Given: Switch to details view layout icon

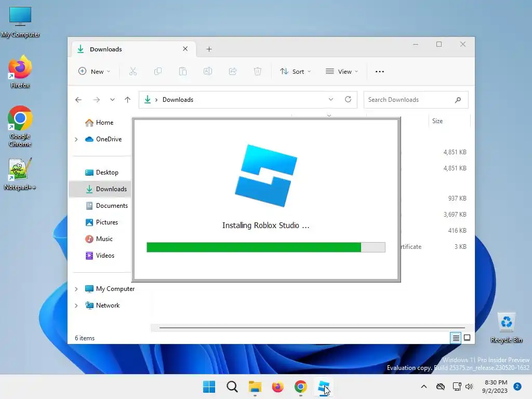Looking at the screenshot, I should point(456,338).
